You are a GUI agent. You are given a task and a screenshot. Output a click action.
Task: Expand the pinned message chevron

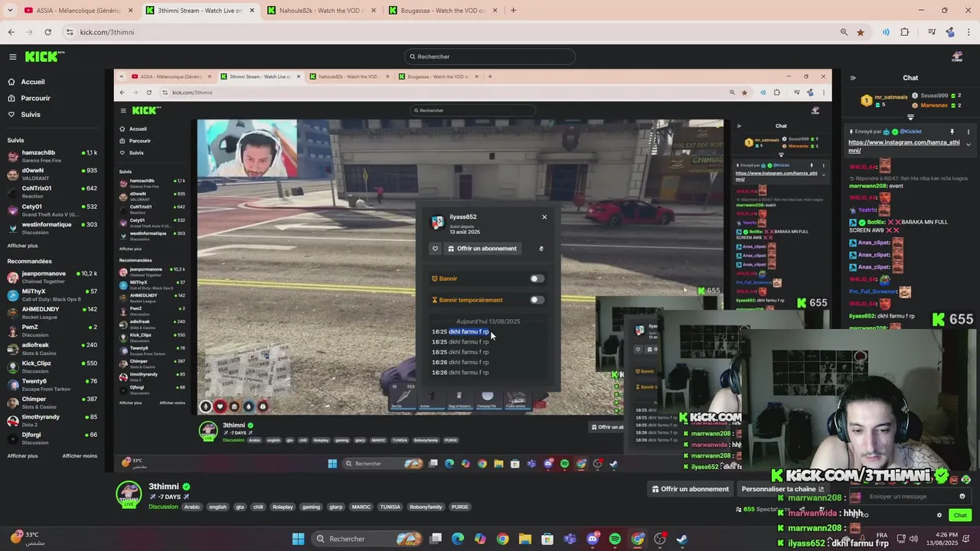(x=969, y=145)
